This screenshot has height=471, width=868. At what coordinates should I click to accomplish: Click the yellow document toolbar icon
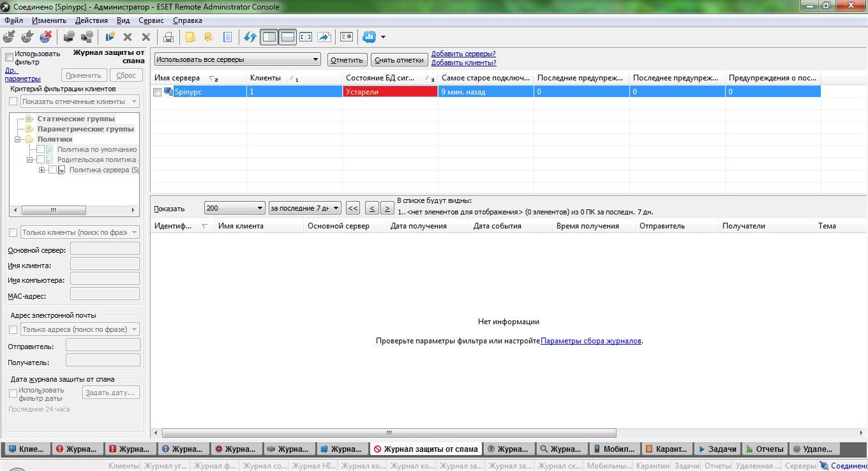[190, 37]
